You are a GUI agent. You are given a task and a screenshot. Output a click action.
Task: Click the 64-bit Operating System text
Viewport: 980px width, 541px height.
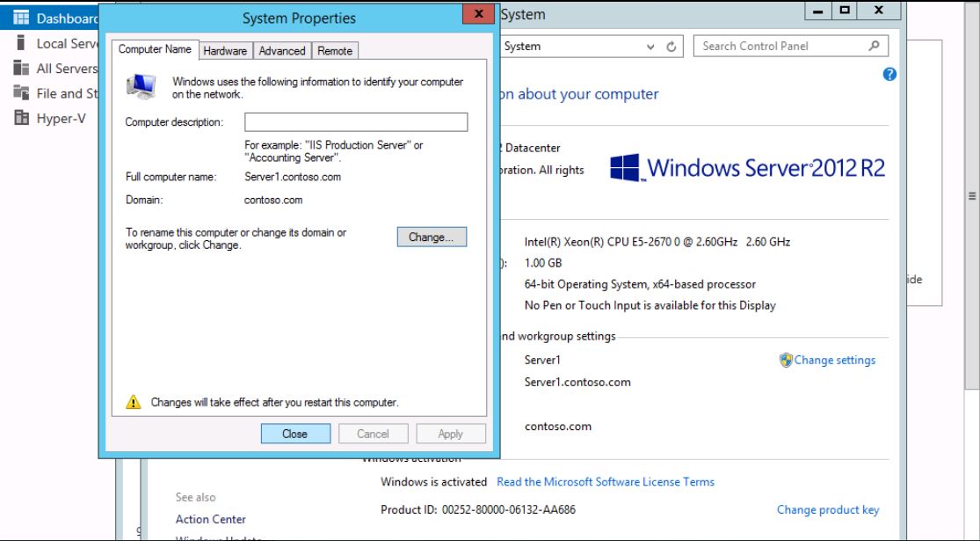coord(640,284)
